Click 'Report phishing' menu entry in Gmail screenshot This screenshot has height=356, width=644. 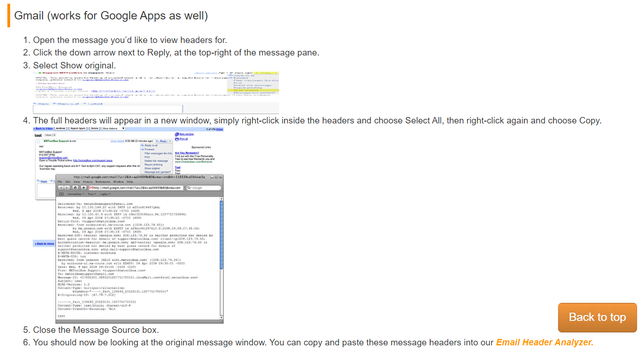[153, 165]
